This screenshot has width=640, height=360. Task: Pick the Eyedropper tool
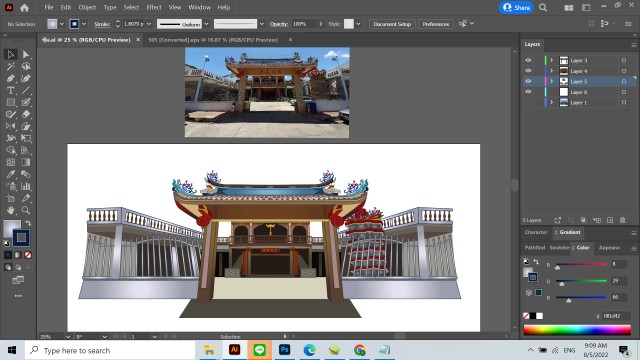[11, 174]
